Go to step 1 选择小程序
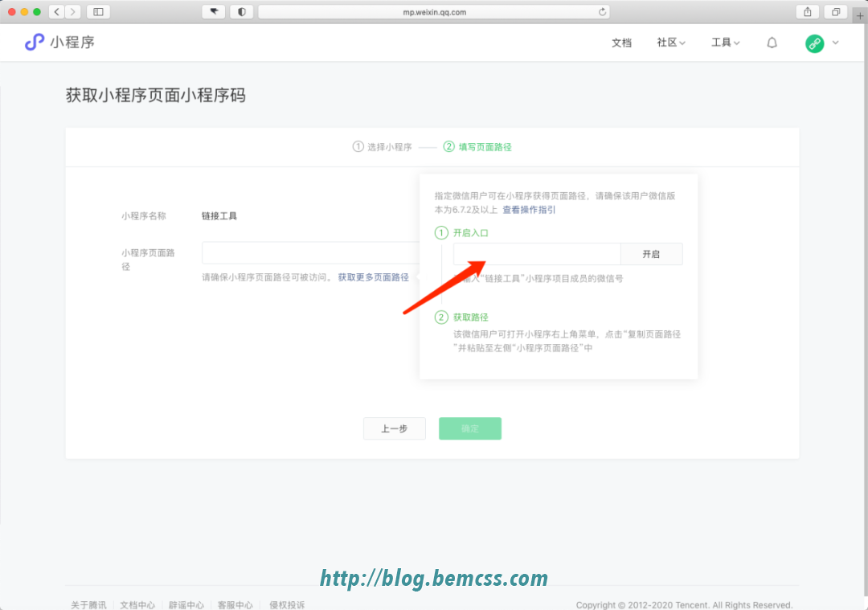This screenshot has height=610, width=868. [383, 147]
